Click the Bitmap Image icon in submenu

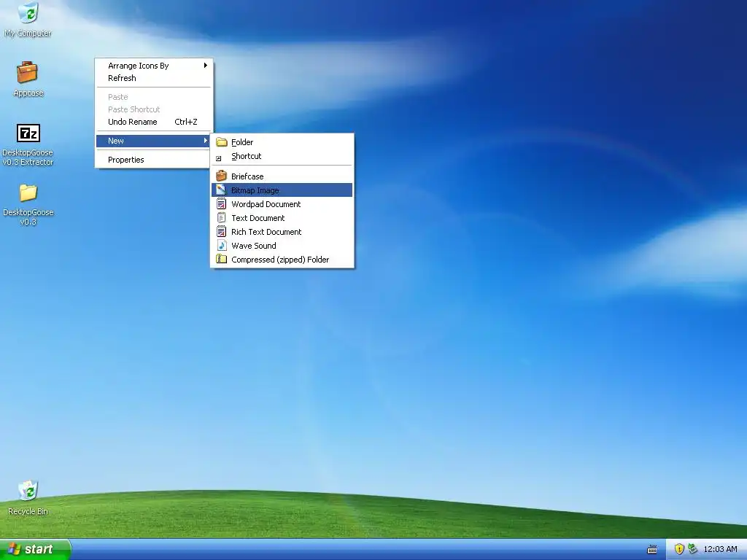tap(221, 190)
